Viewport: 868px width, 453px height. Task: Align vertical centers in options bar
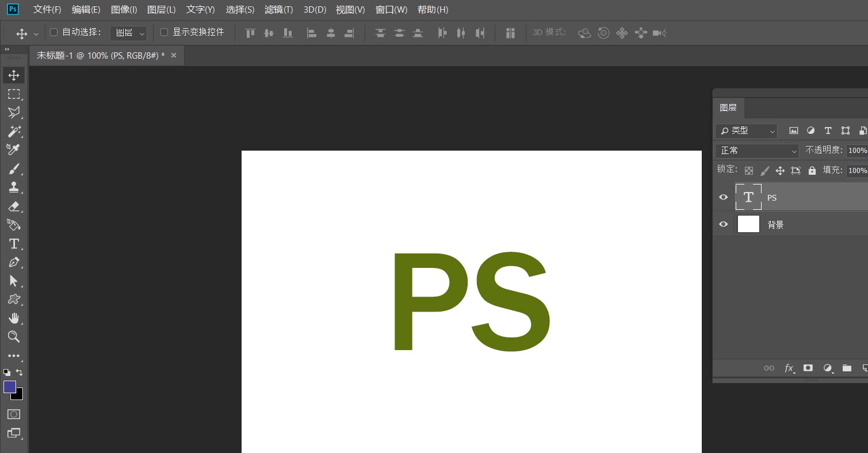pos(269,33)
